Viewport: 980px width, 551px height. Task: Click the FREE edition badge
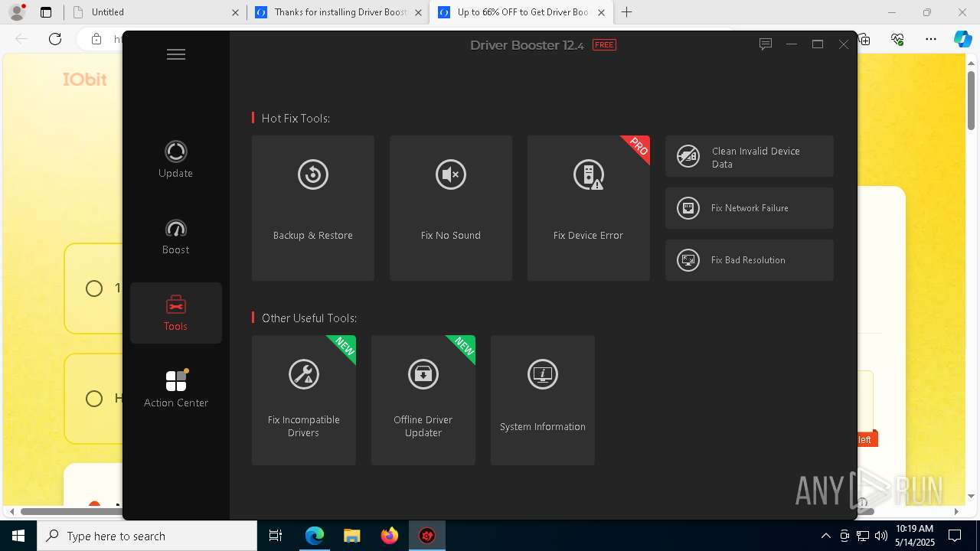[x=604, y=45]
